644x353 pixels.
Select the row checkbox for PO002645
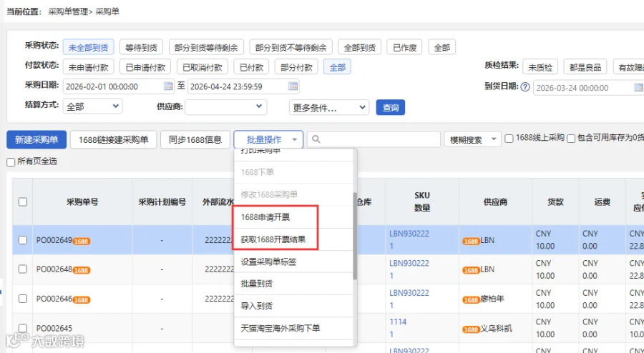[x=23, y=328]
